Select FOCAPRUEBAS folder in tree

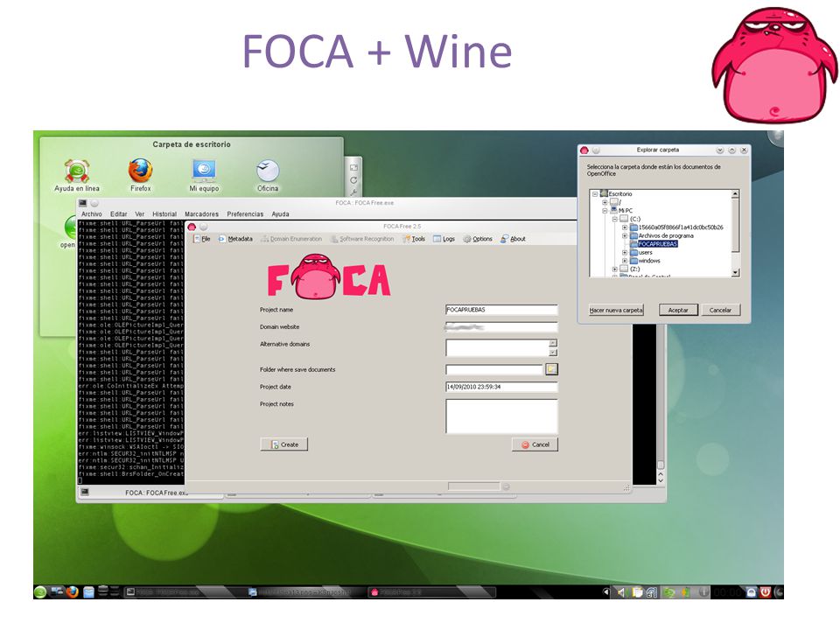[x=658, y=244]
